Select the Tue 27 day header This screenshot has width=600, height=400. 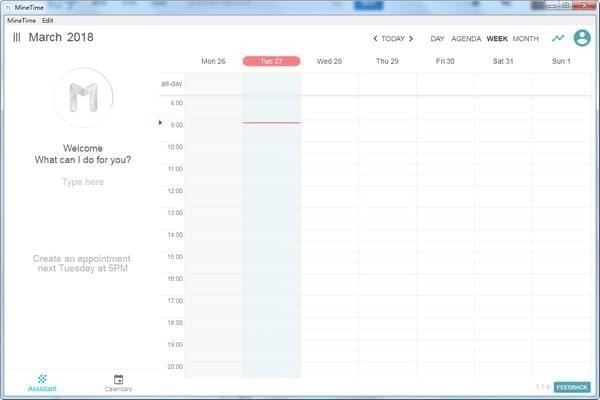(271, 61)
